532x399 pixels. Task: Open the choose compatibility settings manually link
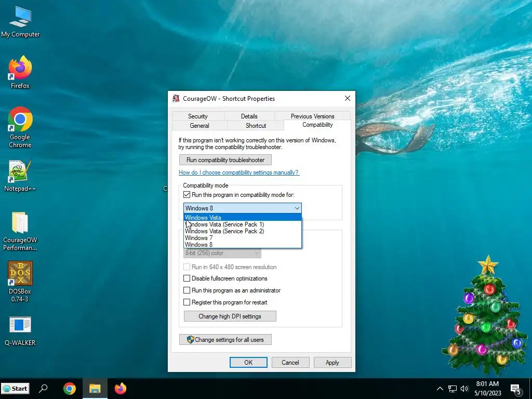tap(239, 172)
